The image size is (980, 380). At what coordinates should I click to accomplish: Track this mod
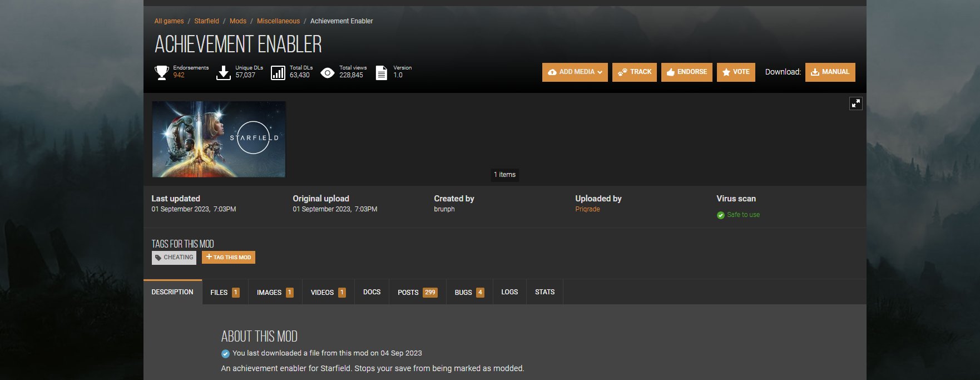[635, 72]
